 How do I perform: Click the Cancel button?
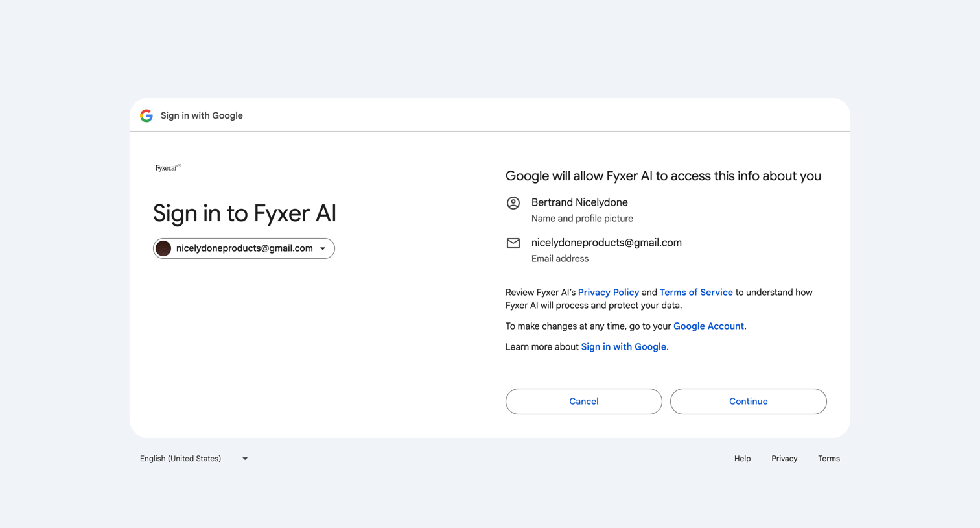point(584,402)
